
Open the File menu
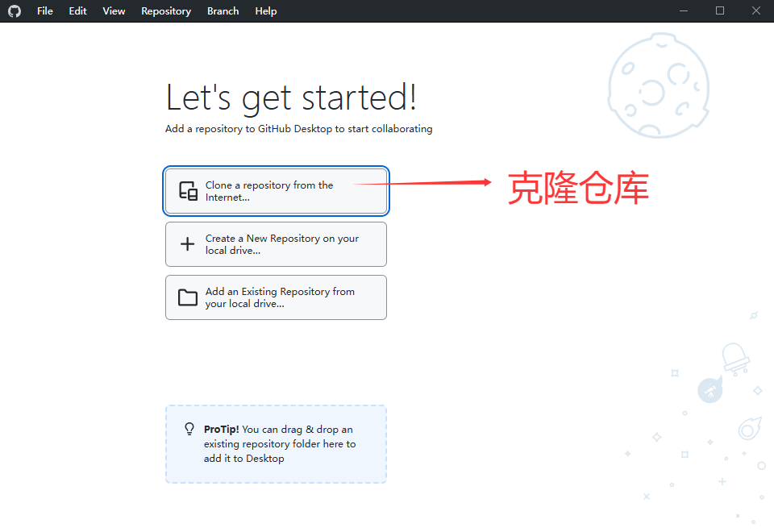click(x=45, y=11)
